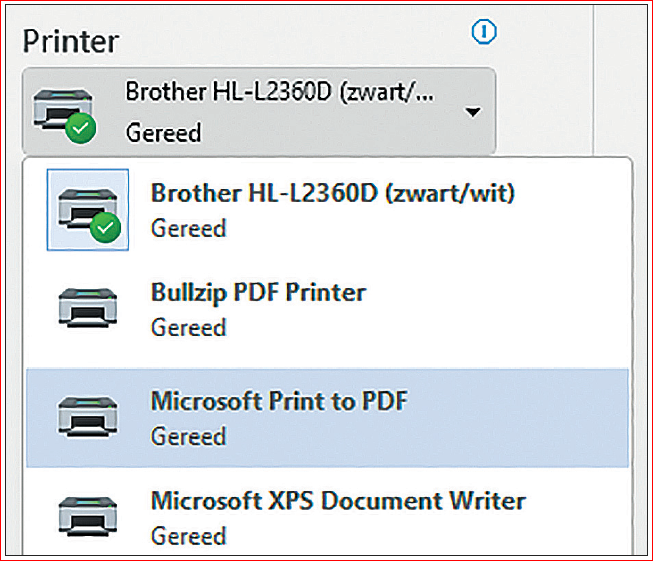Select Brother HL-L2360D (zwart/wit) from list
653x561 pixels.
point(328,209)
